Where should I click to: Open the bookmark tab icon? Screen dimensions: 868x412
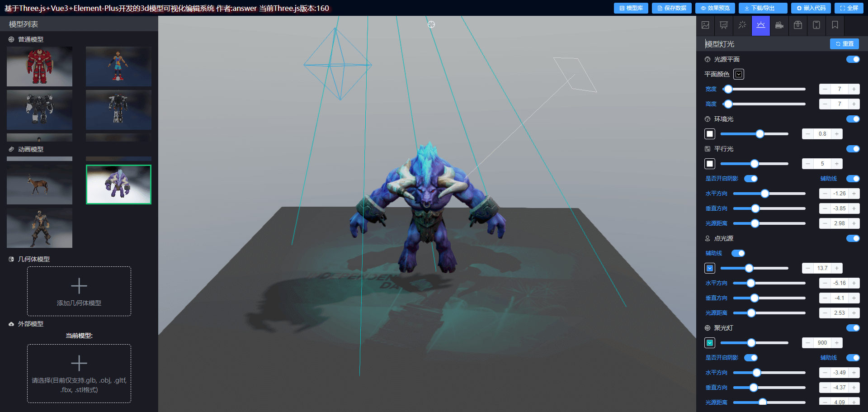[x=835, y=25]
